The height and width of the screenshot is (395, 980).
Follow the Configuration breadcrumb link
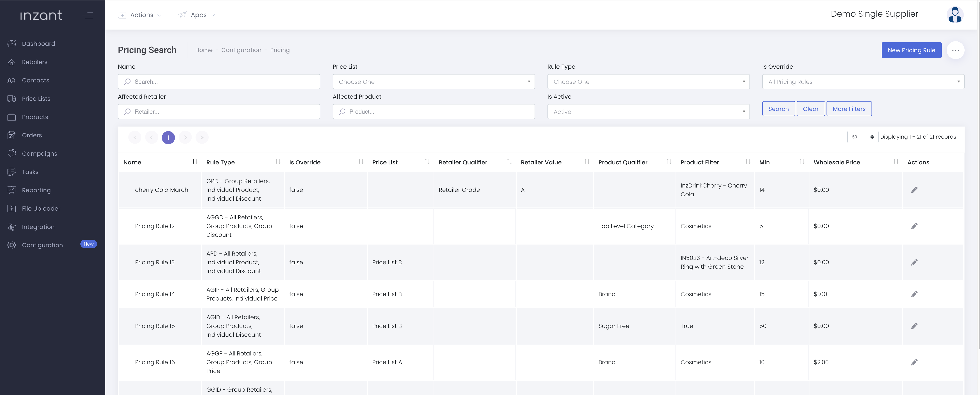241,50
